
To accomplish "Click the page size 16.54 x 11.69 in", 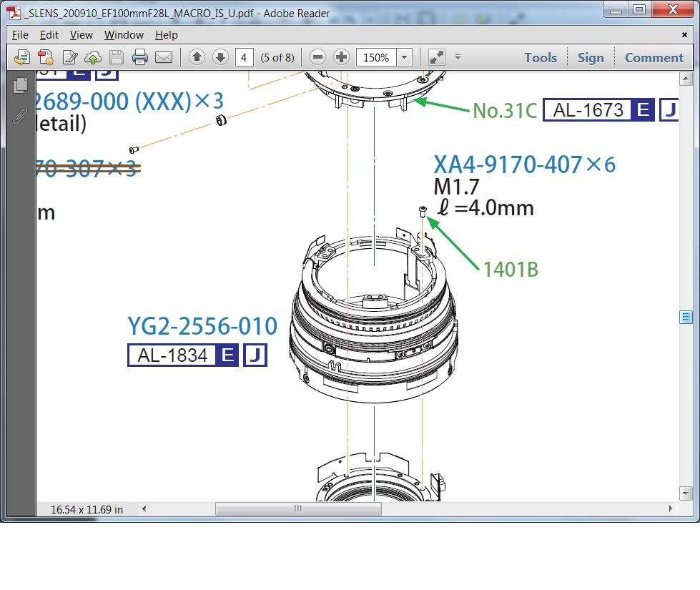I will (x=87, y=510).
